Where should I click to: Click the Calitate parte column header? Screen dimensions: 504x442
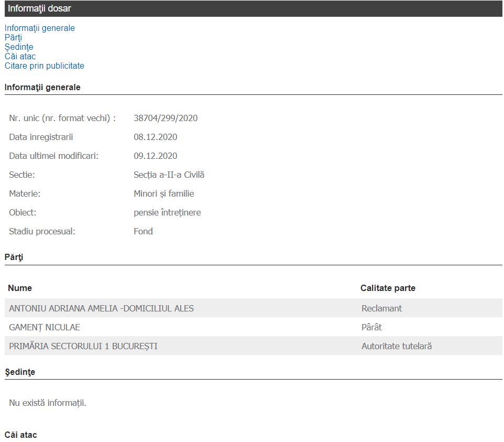pos(388,288)
